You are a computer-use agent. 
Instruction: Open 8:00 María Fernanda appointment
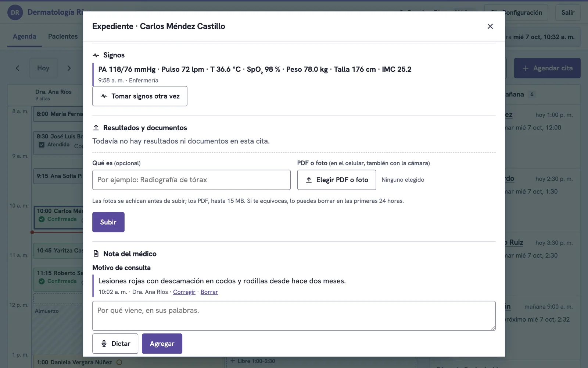(x=59, y=114)
